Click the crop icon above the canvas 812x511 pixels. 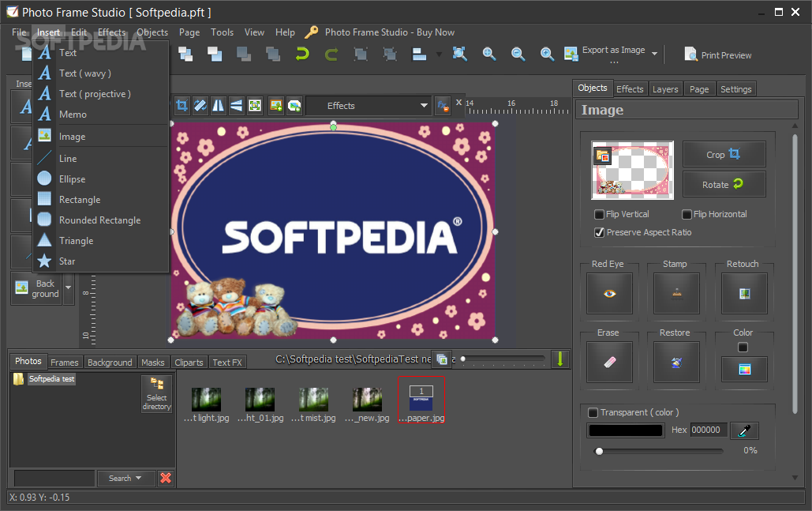click(x=181, y=106)
